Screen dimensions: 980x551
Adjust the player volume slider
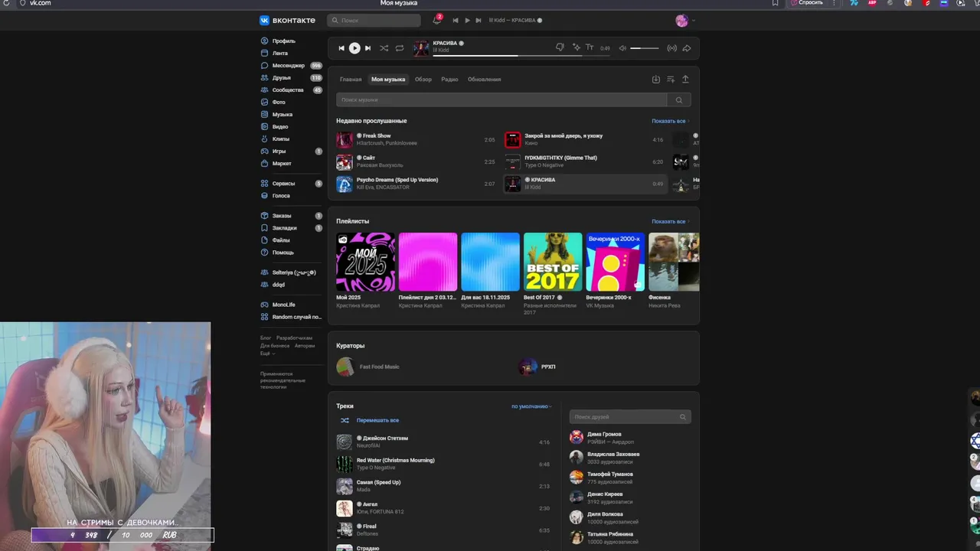click(x=645, y=48)
